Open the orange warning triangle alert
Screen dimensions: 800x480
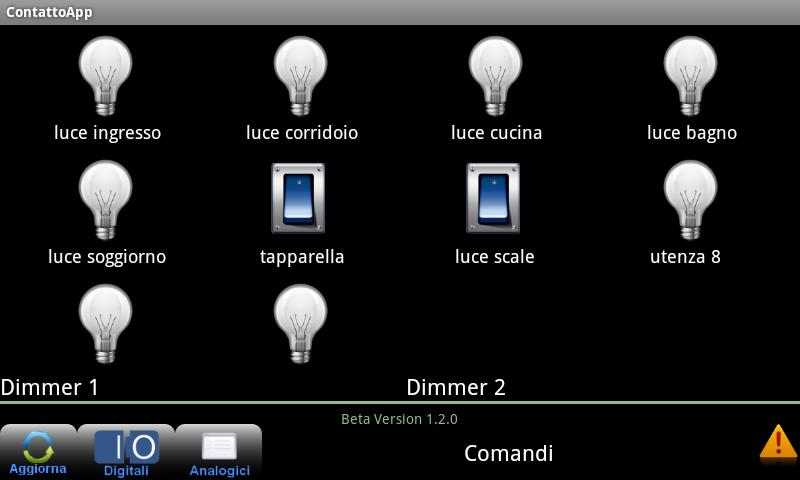pyautogui.click(x=778, y=444)
